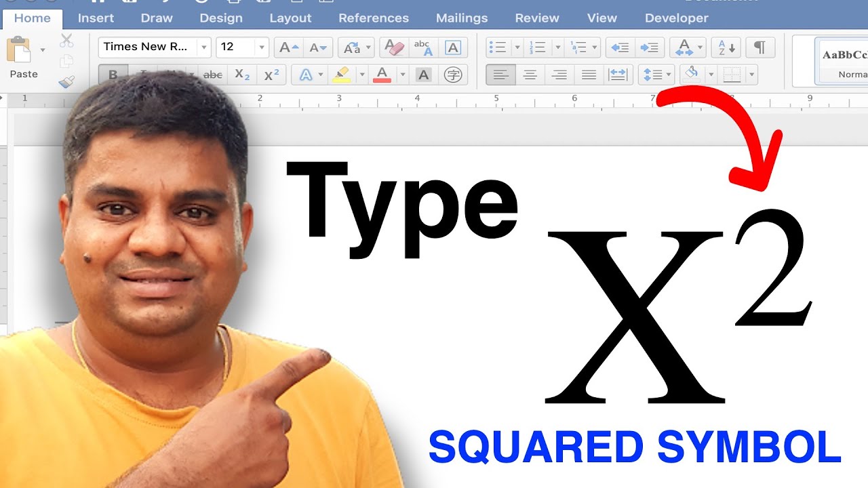The width and height of the screenshot is (868, 488).
Task: Increase the font size
Action: pyautogui.click(x=289, y=47)
